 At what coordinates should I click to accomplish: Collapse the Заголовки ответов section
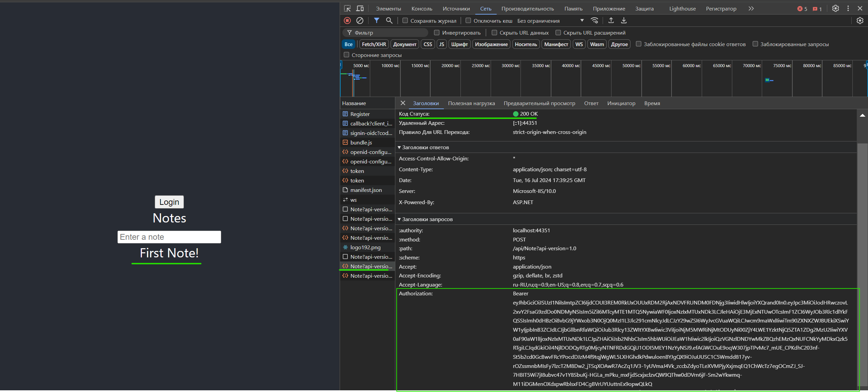(x=399, y=148)
